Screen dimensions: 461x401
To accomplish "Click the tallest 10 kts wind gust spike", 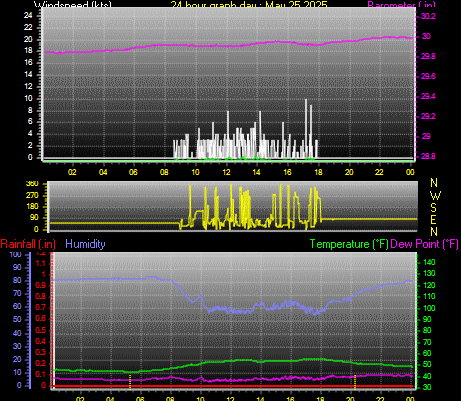I will 306,128.
